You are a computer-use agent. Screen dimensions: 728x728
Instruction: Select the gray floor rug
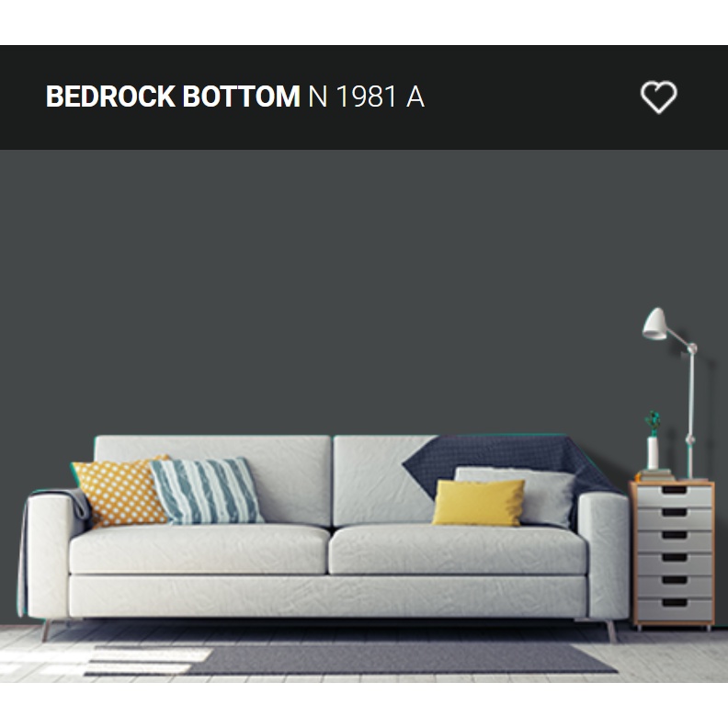(353, 659)
